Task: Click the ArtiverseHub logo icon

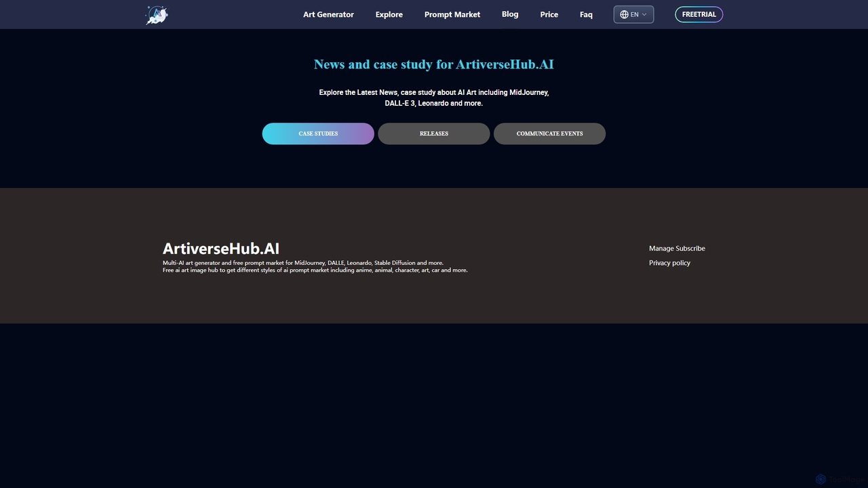Action: pyautogui.click(x=157, y=14)
